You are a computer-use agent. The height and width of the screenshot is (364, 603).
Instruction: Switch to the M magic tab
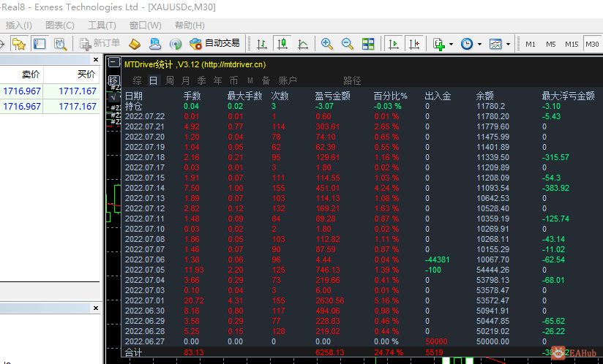click(250, 80)
